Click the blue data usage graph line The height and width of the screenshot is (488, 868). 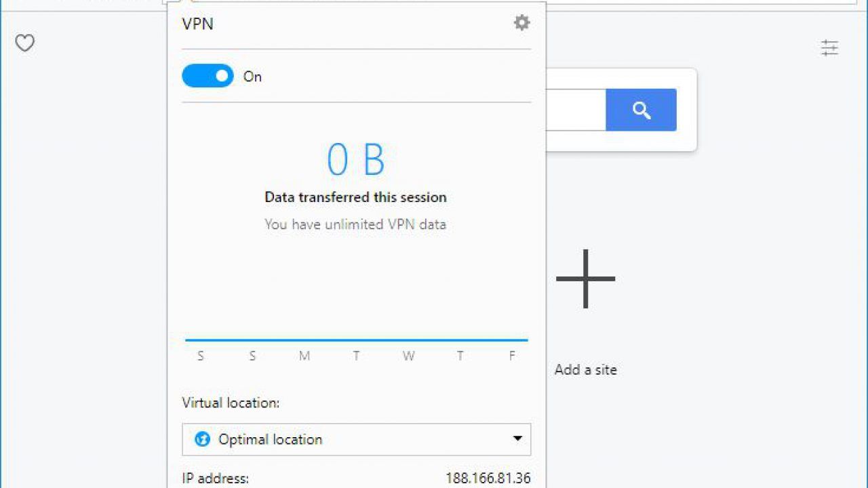356,340
